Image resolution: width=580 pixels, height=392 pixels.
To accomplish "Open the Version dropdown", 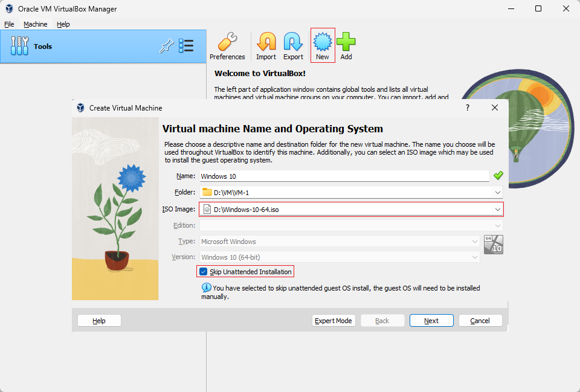I will tap(475, 257).
